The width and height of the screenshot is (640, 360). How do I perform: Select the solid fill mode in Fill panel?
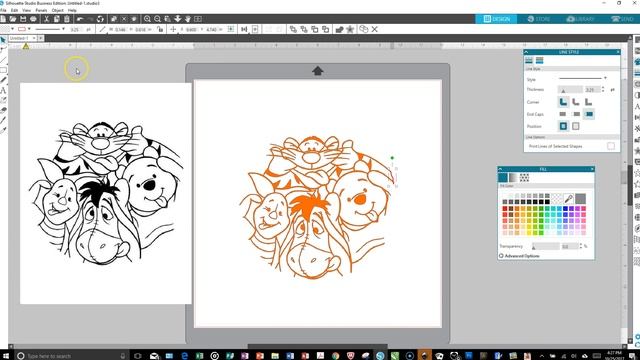pyautogui.click(x=503, y=177)
